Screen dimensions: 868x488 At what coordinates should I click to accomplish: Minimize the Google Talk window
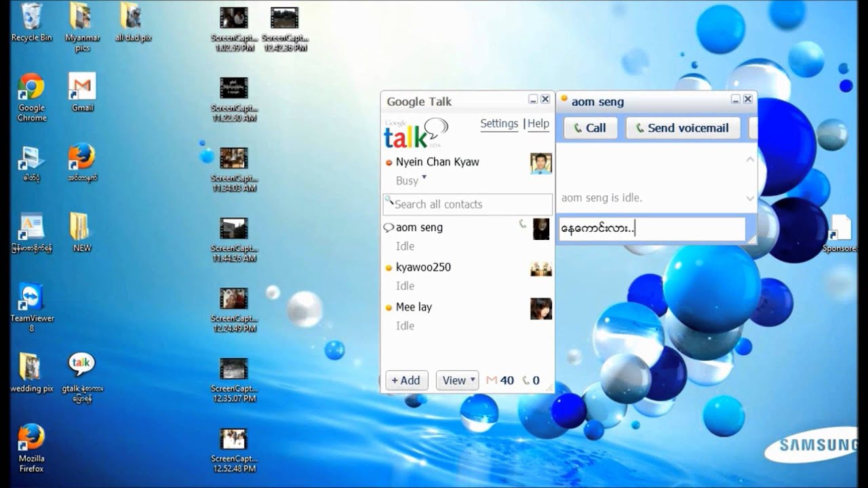point(533,99)
